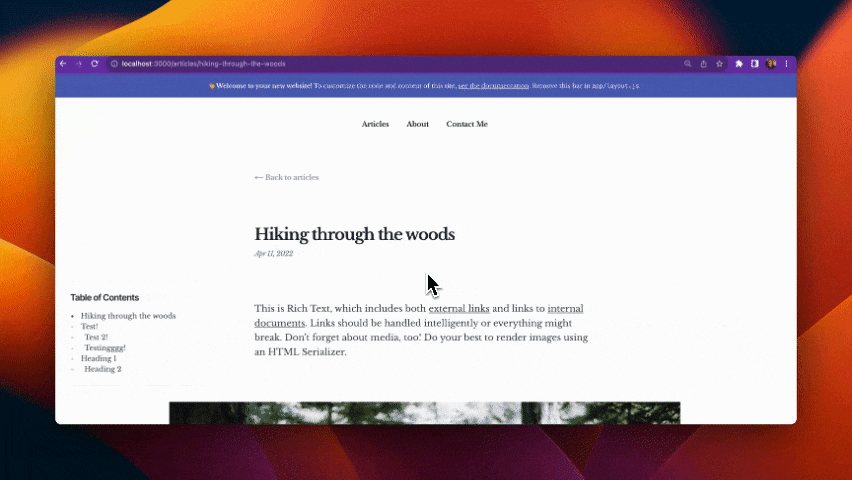
Task: Go to Articles nav item
Action: tap(375, 124)
